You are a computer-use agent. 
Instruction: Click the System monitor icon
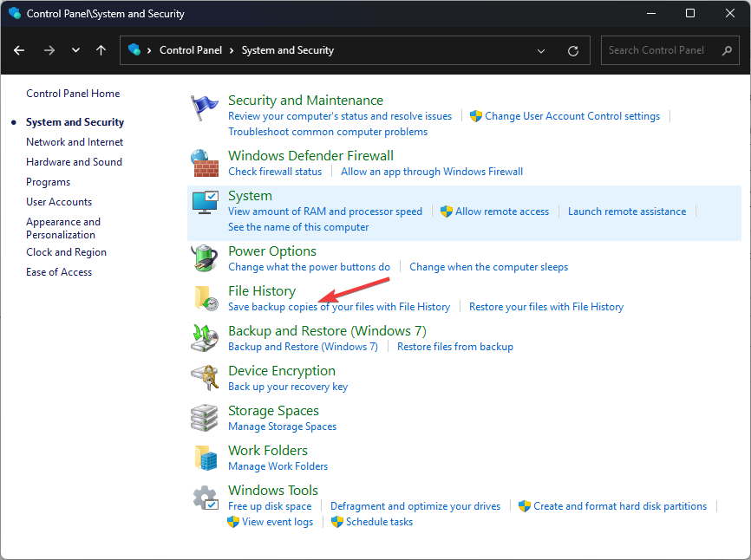[205, 205]
